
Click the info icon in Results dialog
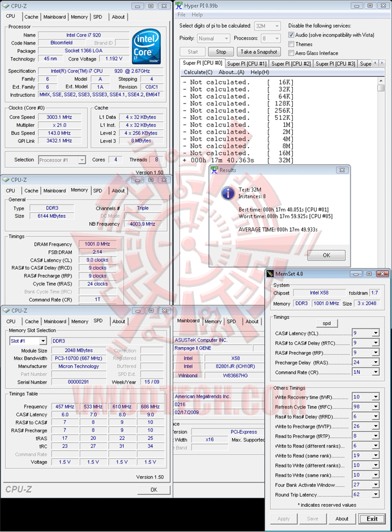click(x=228, y=193)
